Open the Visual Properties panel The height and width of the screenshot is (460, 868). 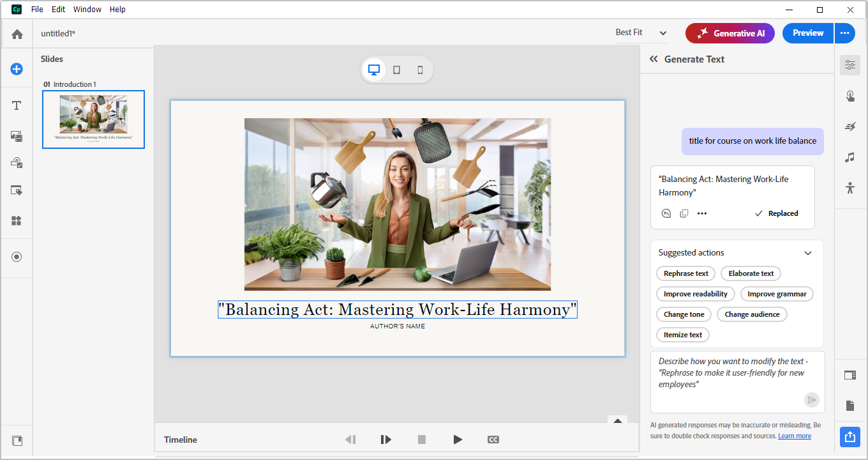coord(850,65)
